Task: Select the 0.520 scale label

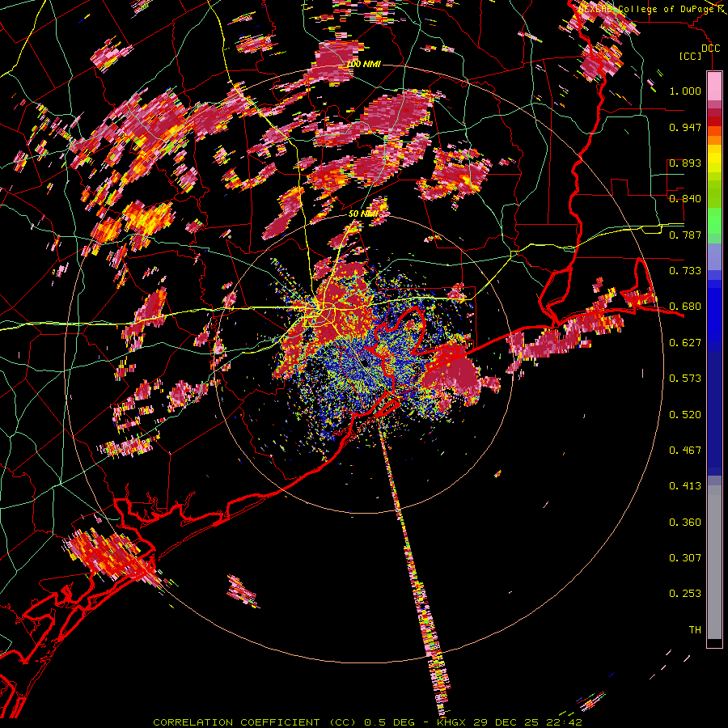Action: click(685, 414)
